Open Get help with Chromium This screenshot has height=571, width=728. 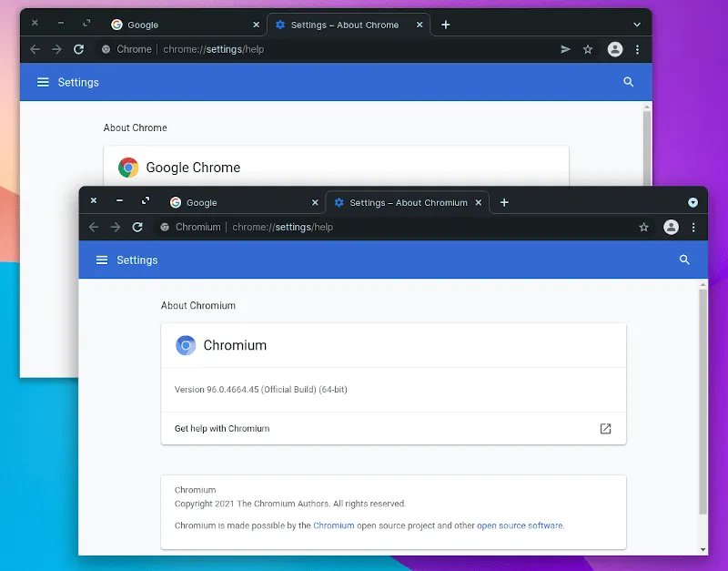pyautogui.click(x=223, y=428)
